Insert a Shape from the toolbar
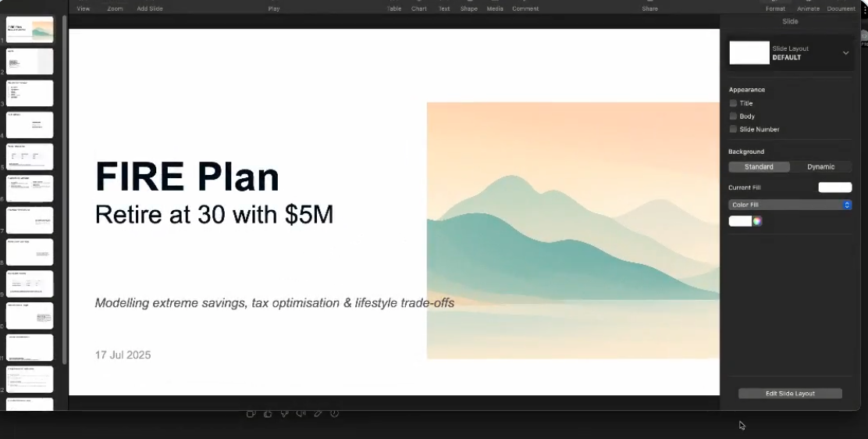 click(x=468, y=9)
